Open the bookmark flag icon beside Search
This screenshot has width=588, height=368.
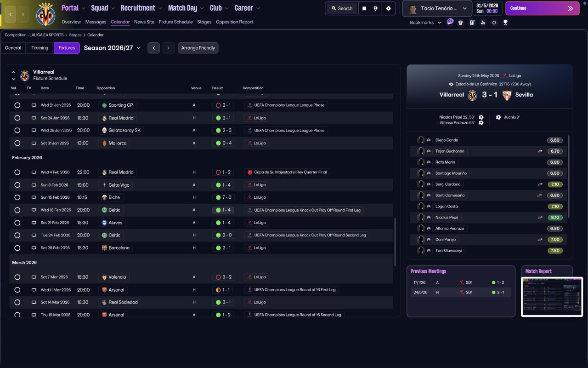[364, 8]
